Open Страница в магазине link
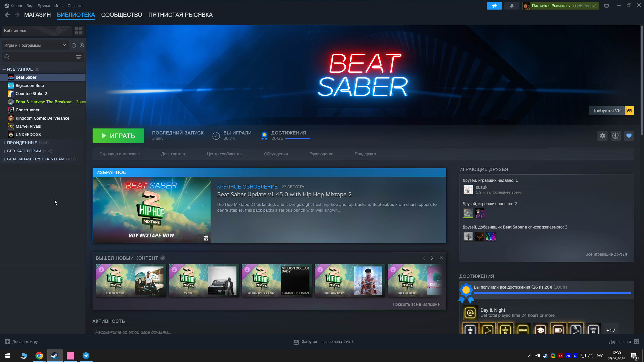This screenshot has height=362, width=644. pos(119,154)
